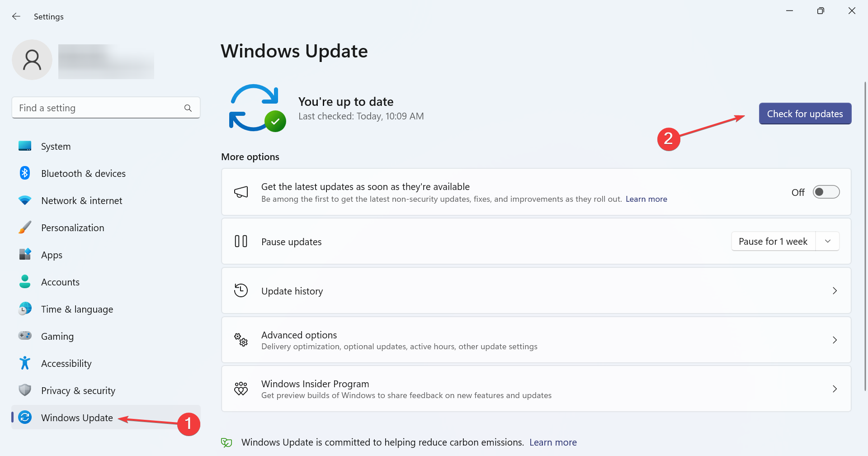Select Apps in the sidebar
The height and width of the screenshot is (456, 868).
pyautogui.click(x=106, y=255)
